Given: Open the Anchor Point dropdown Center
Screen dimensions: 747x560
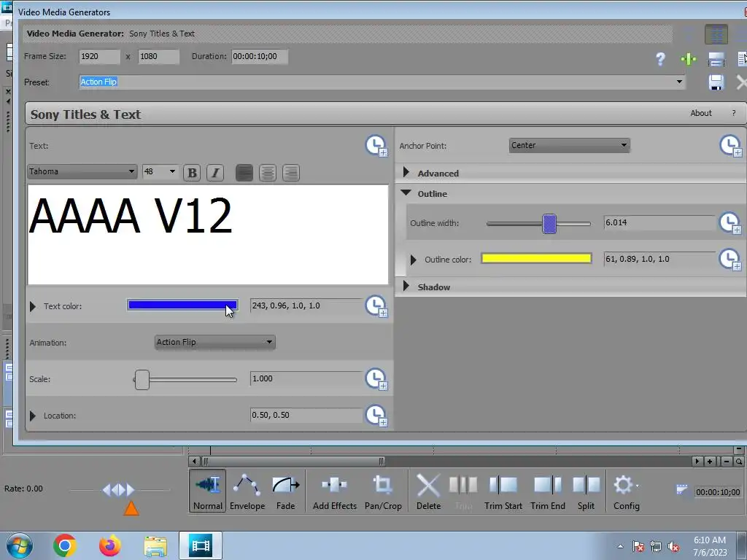Looking at the screenshot, I should [569, 145].
